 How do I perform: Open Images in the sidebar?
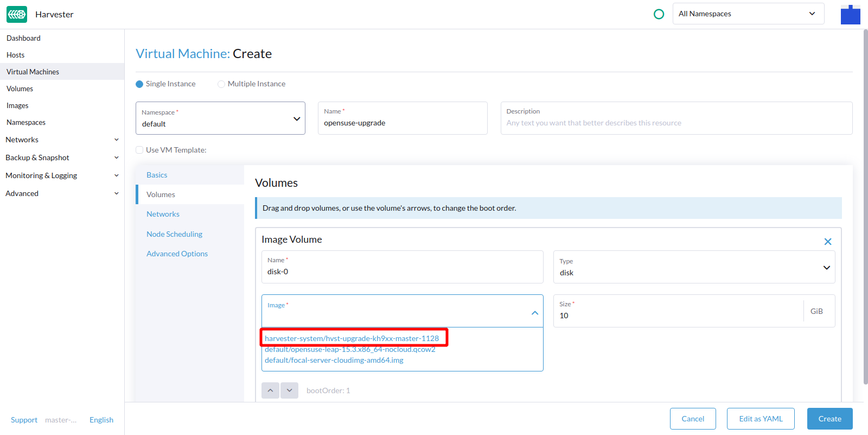point(62,105)
